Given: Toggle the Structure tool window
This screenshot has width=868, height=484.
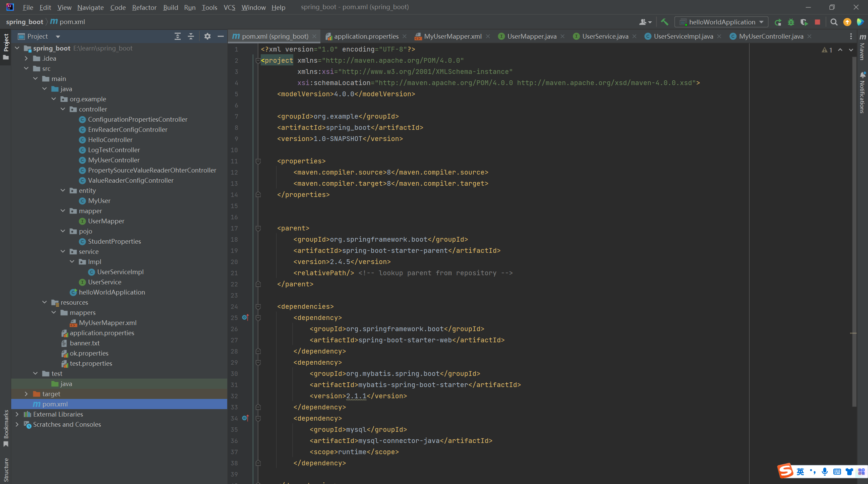Looking at the screenshot, I should (x=6, y=469).
